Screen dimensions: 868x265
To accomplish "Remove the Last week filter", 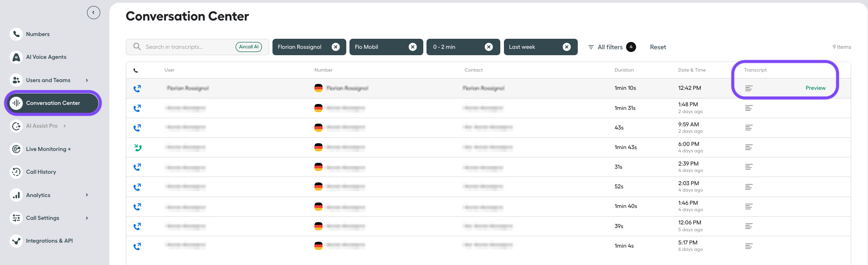I will click(x=567, y=47).
